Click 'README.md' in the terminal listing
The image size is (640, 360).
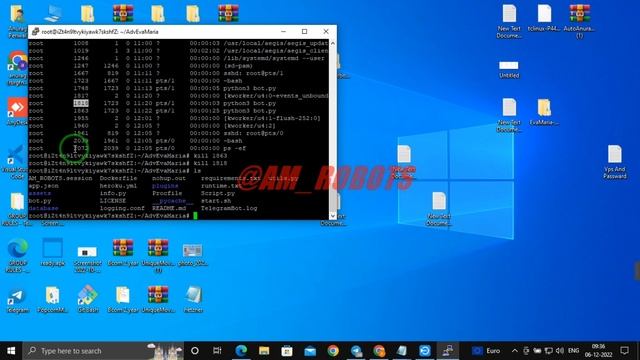pos(169,208)
